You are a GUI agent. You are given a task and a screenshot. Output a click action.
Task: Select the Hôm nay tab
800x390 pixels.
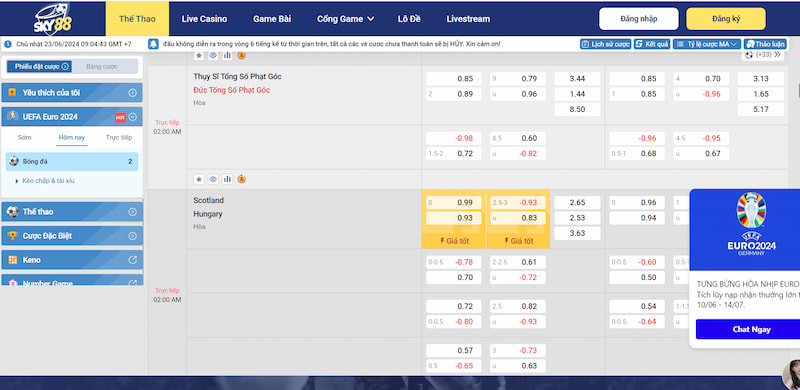[71, 137]
